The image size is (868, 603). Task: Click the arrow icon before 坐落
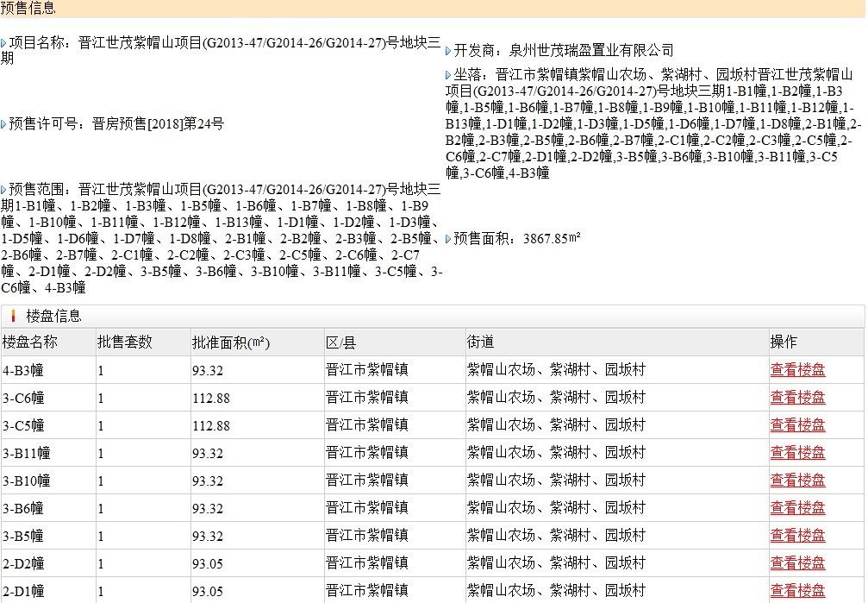coord(449,73)
